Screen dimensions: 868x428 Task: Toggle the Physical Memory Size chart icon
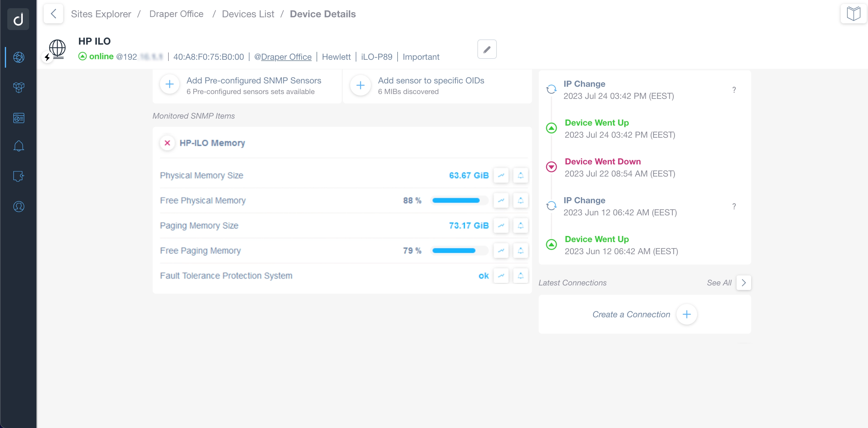(x=500, y=175)
